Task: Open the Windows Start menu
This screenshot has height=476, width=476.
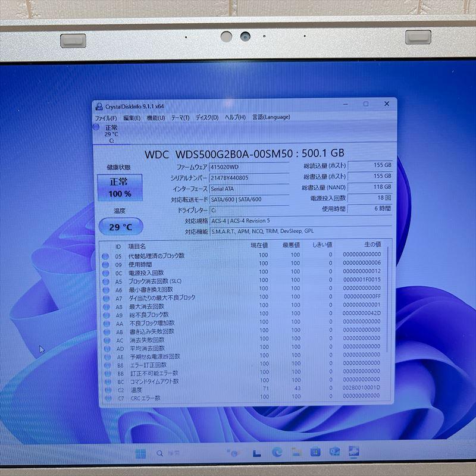Action: pyautogui.click(x=140, y=453)
